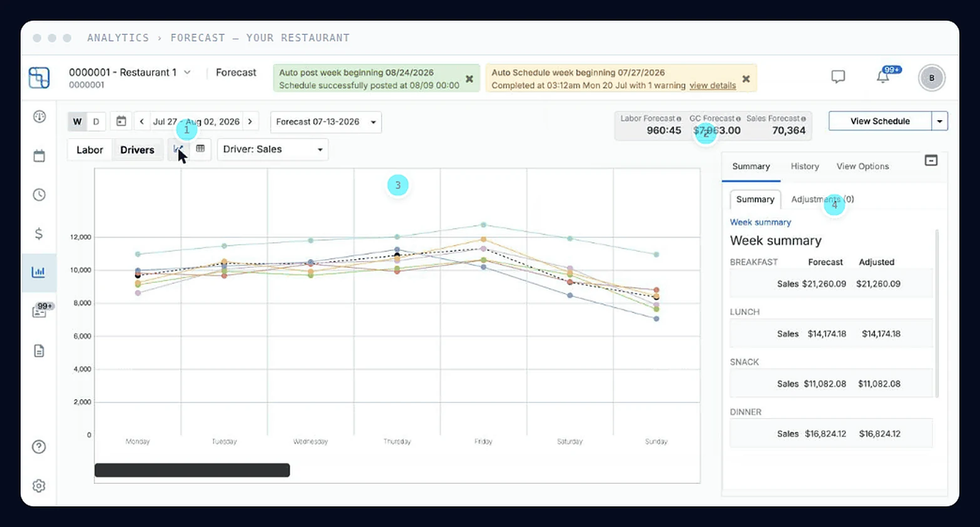
Task: Select the W weekly view toggle
Action: click(78, 121)
